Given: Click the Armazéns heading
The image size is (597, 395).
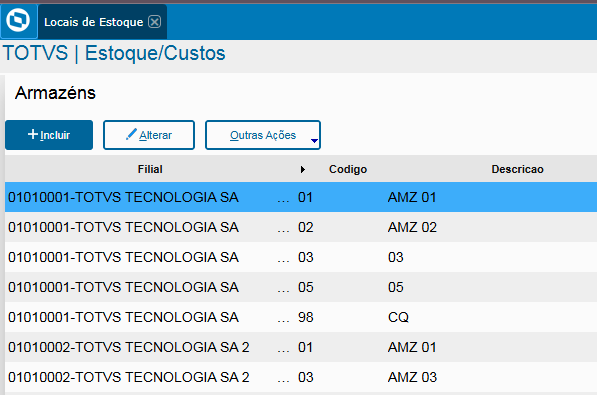Looking at the screenshot, I should pos(55,93).
